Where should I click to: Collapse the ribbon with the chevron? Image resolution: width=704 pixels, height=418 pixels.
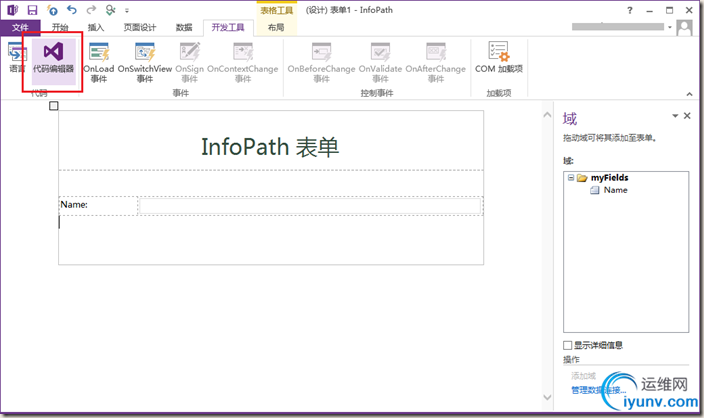pyautogui.click(x=689, y=94)
